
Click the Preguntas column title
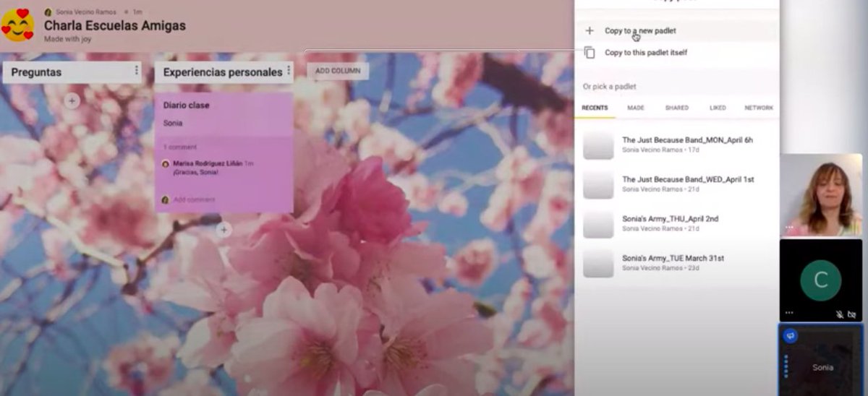coord(36,72)
